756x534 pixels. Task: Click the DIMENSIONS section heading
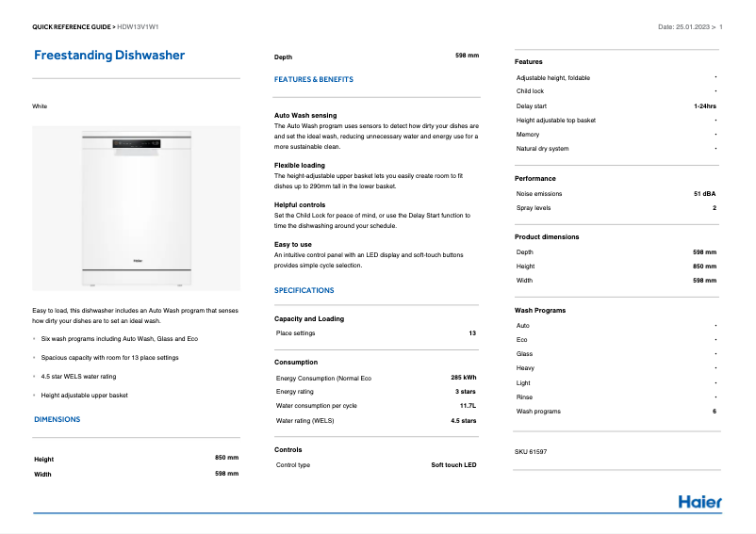pos(58,419)
